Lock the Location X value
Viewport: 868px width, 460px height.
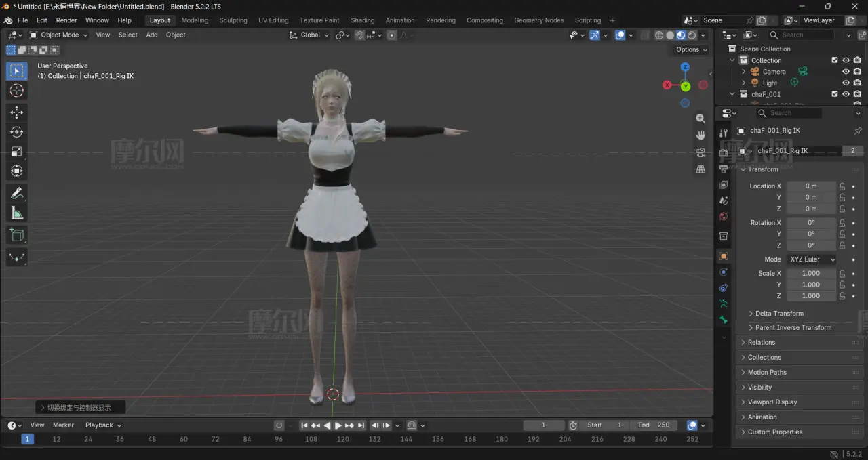point(842,186)
